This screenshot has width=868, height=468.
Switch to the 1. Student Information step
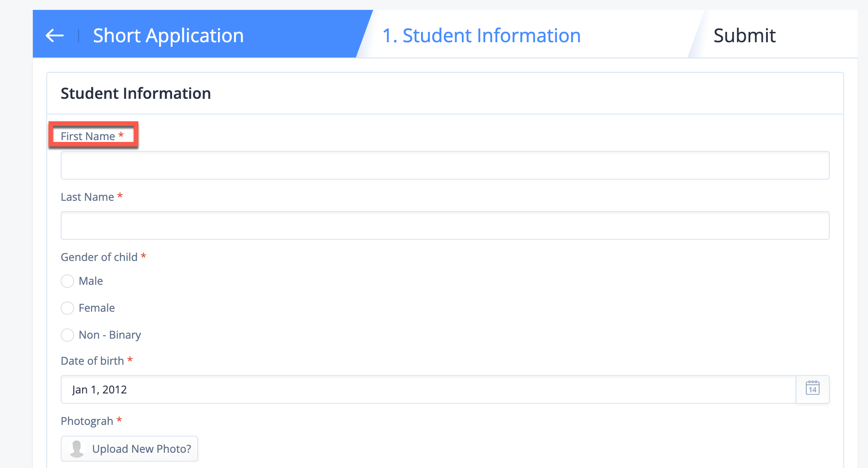(x=481, y=35)
